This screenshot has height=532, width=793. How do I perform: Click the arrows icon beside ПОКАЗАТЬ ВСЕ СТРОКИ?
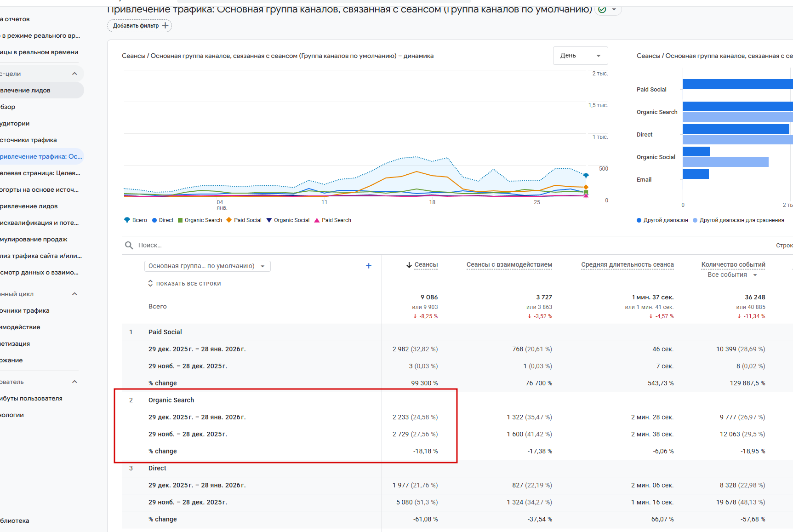[150, 283]
